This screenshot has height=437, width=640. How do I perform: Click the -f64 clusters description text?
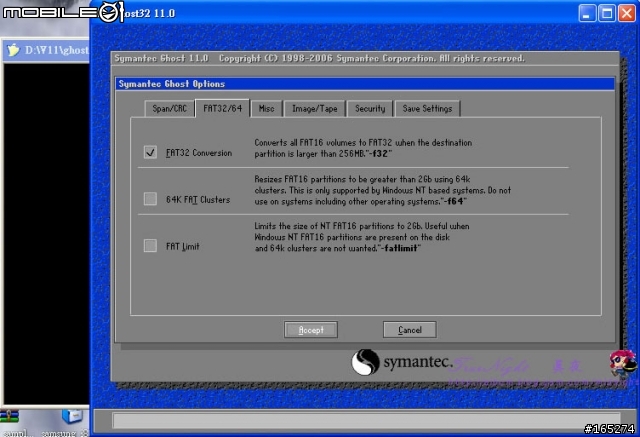(x=382, y=190)
